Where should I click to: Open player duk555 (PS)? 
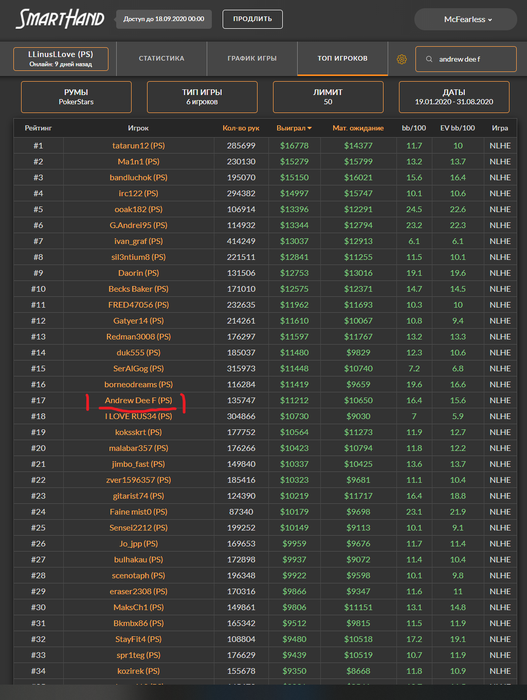click(x=138, y=353)
